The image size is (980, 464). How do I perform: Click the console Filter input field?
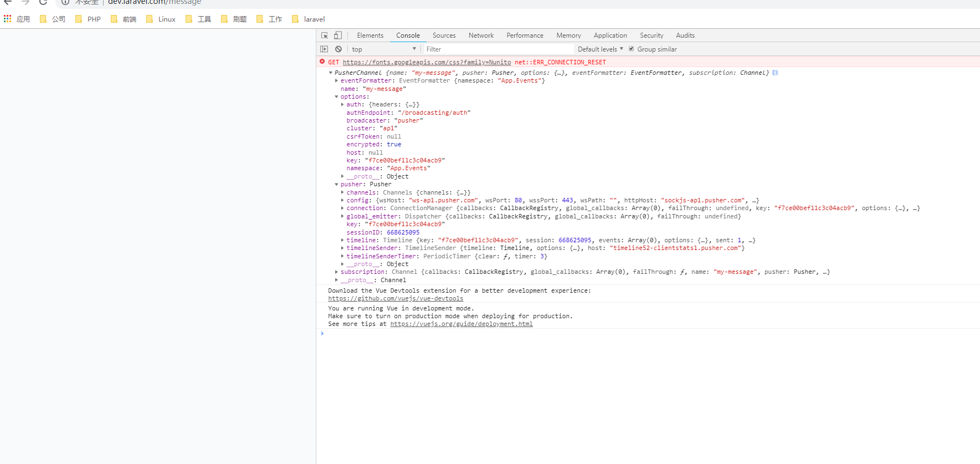click(499, 49)
